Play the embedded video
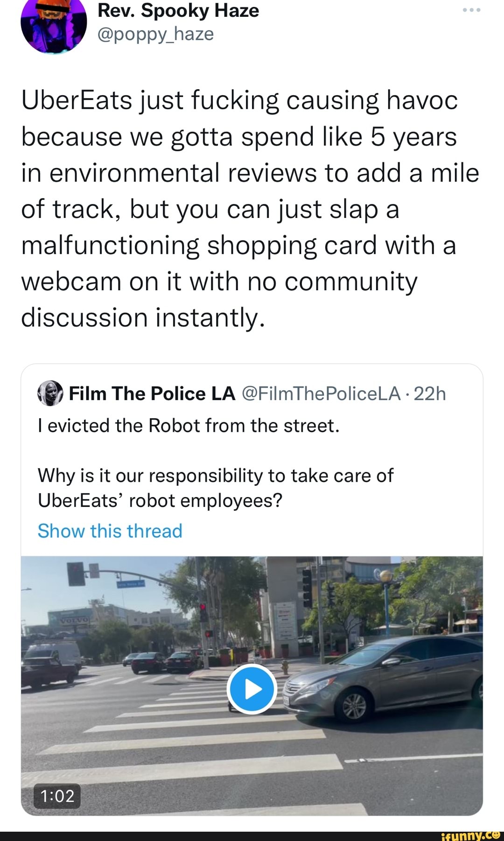This screenshot has height=841, width=504. click(x=252, y=689)
